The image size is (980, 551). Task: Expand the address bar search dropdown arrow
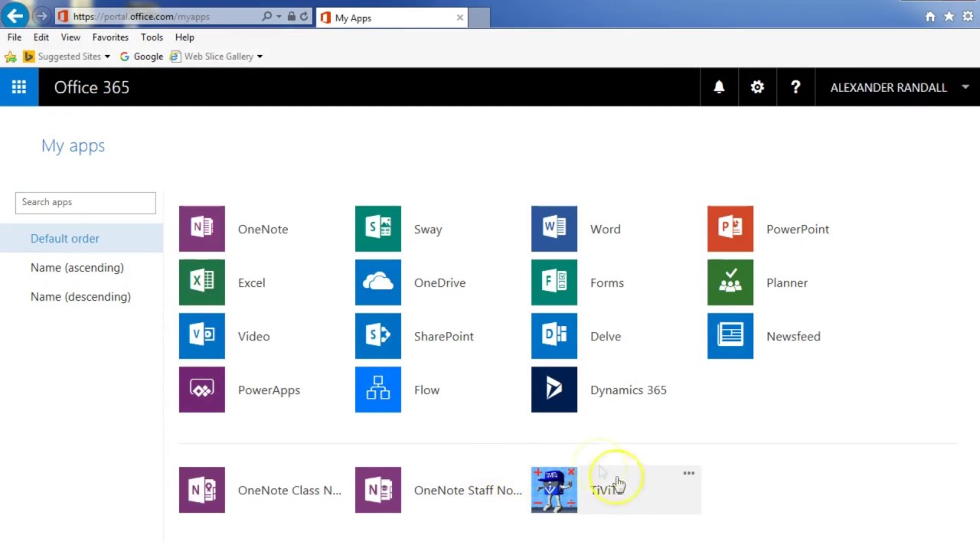point(279,16)
